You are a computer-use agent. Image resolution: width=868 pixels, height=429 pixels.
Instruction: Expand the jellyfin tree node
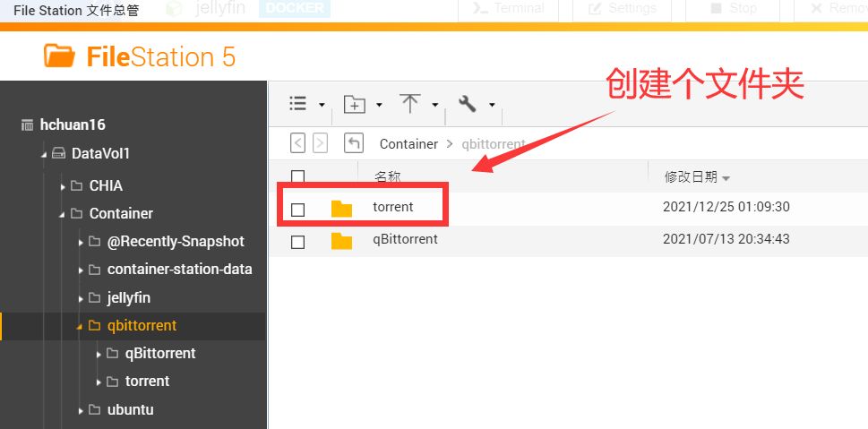(81, 299)
